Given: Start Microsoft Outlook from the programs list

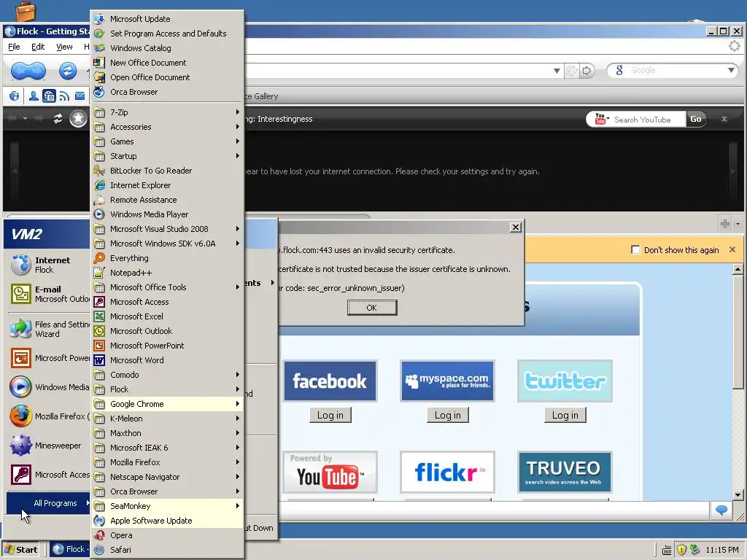Looking at the screenshot, I should 168,331.
